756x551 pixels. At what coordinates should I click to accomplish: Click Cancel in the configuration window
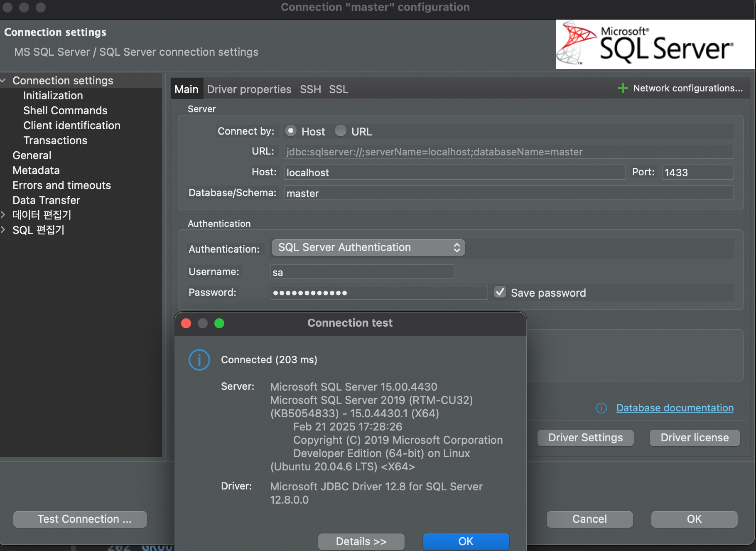(x=590, y=519)
